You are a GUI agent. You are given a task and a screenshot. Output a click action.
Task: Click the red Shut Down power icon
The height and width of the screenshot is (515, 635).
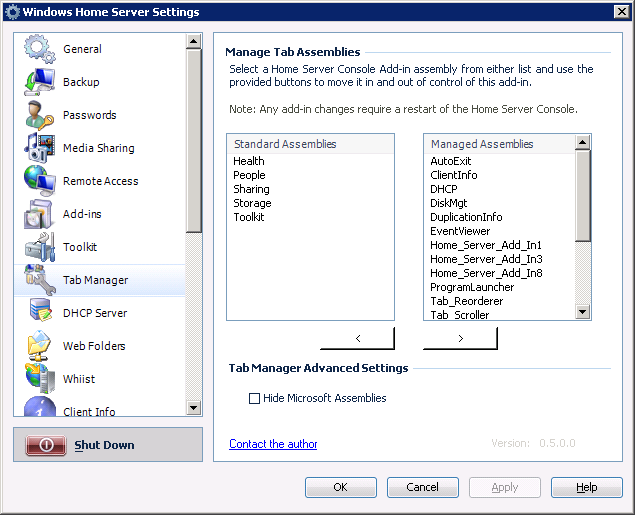[46, 445]
